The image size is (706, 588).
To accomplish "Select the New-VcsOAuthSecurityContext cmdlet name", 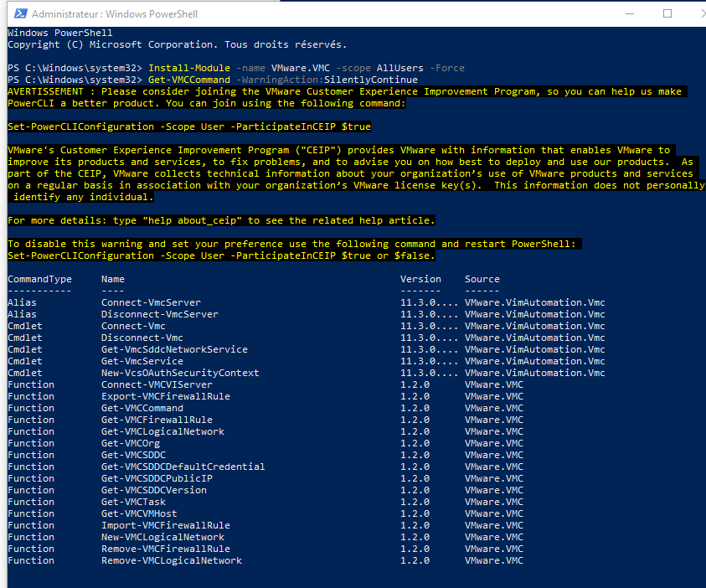I will tap(180, 373).
